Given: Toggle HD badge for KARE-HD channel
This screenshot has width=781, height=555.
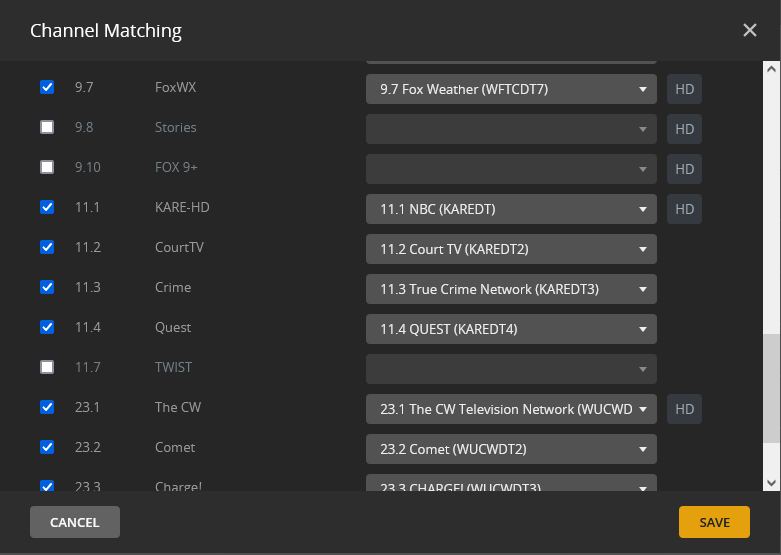Looking at the screenshot, I should coord(684,209).
